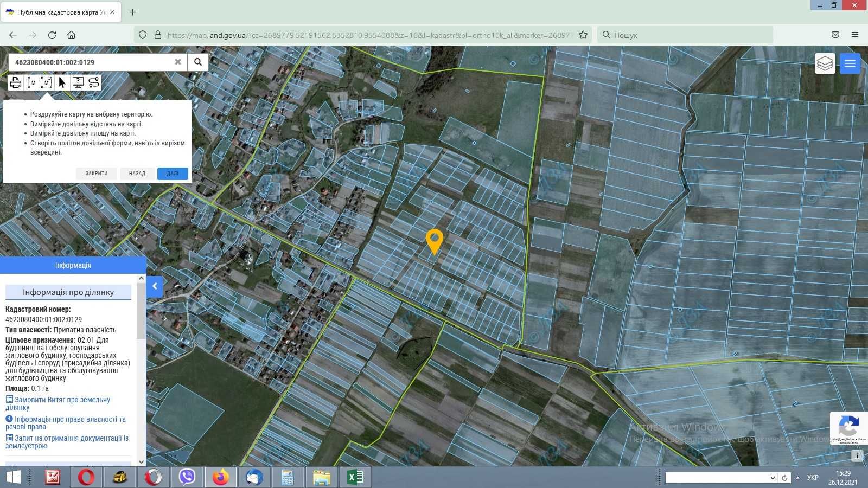Open Thunderbird mail from taskbar

[254, 477]
